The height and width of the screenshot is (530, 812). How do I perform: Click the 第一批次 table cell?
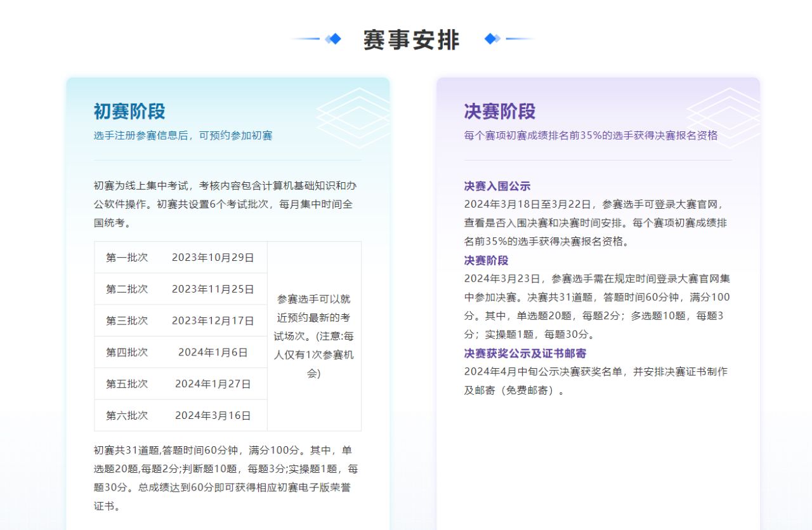tap(127, 258)
